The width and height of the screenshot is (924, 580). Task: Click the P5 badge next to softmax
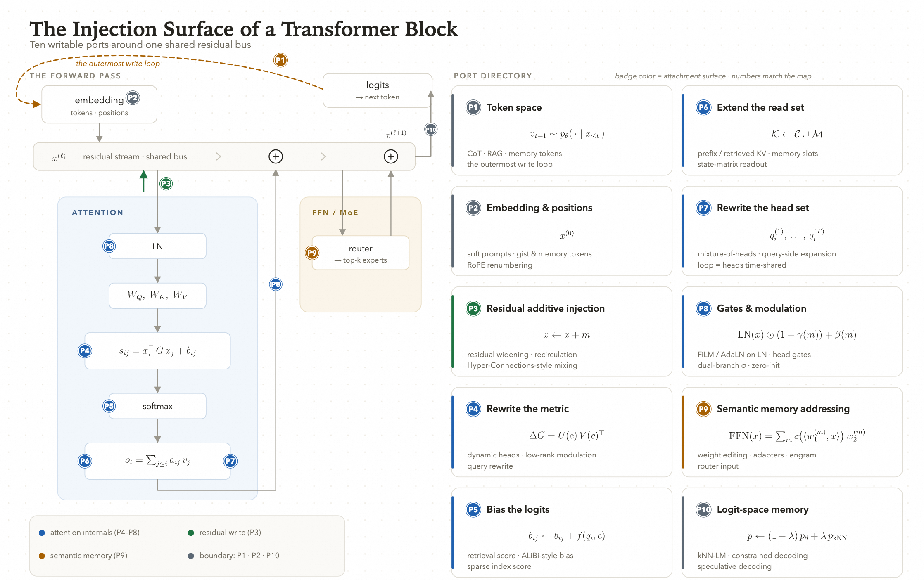[109, 406]
